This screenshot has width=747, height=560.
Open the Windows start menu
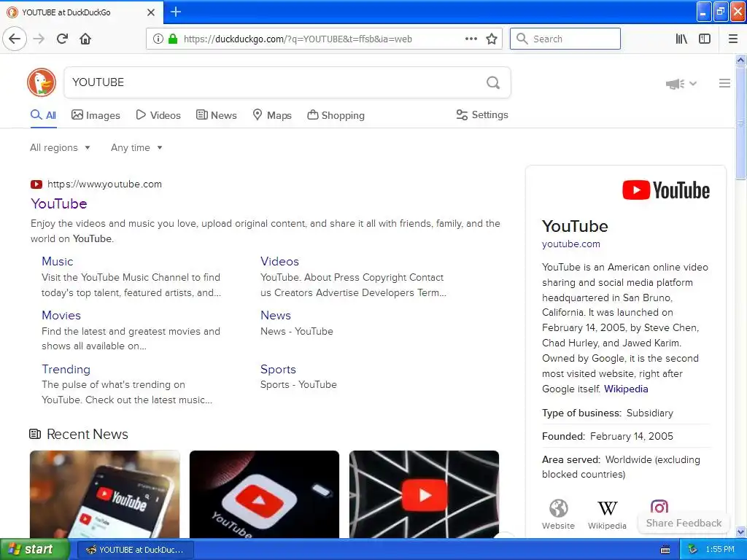tap(35, 550)
